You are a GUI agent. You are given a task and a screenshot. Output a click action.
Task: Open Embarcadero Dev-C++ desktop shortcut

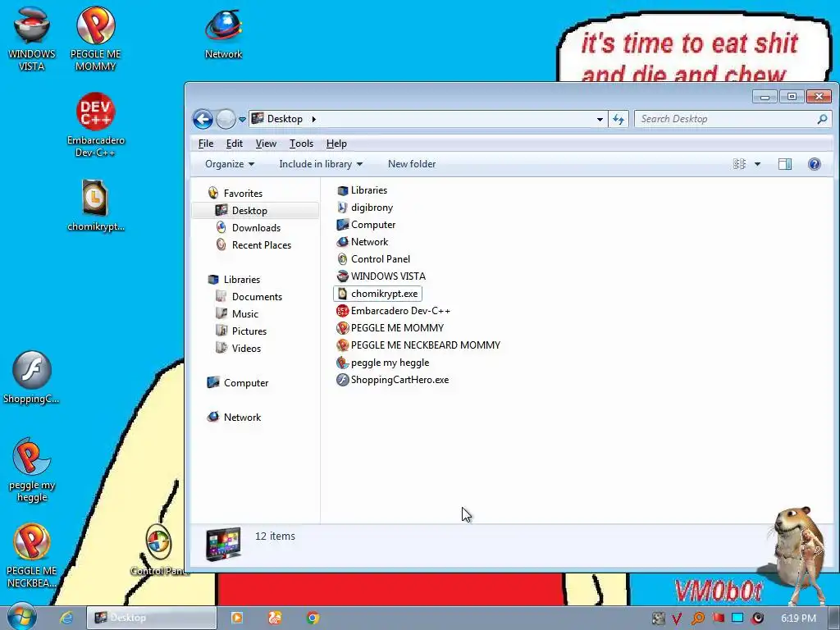pos(95,125)
